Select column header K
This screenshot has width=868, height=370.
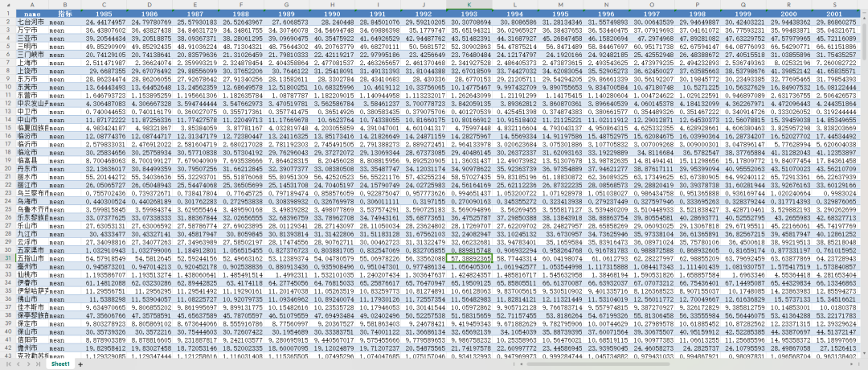pyautogui.click(x=469, y=5)
